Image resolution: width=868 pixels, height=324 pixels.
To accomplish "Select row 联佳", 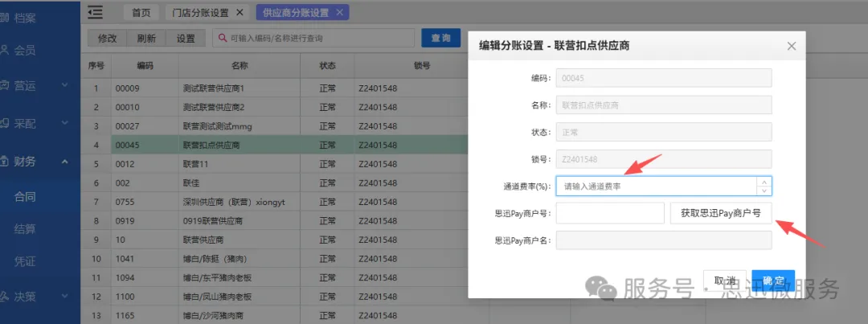I will [191, 183].
